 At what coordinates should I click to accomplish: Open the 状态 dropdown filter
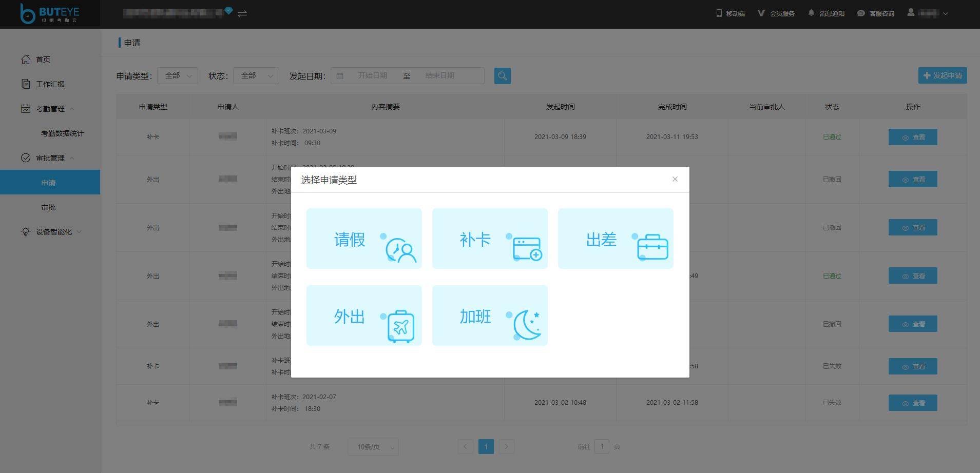(256, 76)
